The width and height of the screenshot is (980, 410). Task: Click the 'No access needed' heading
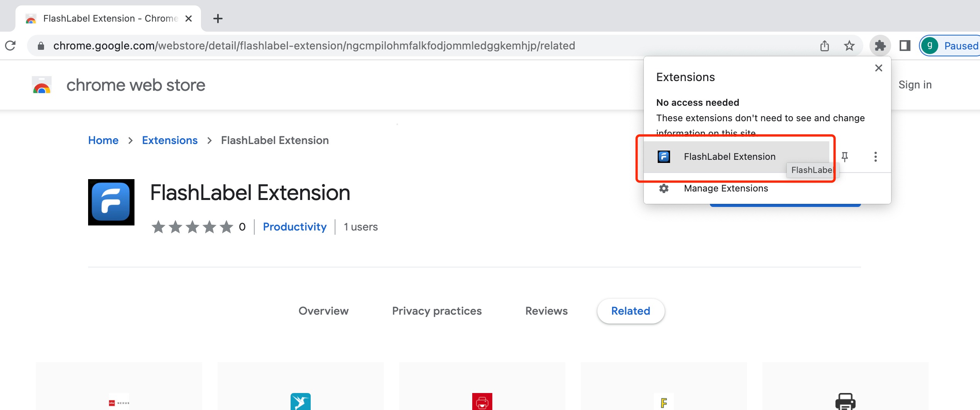coord(698,102)
